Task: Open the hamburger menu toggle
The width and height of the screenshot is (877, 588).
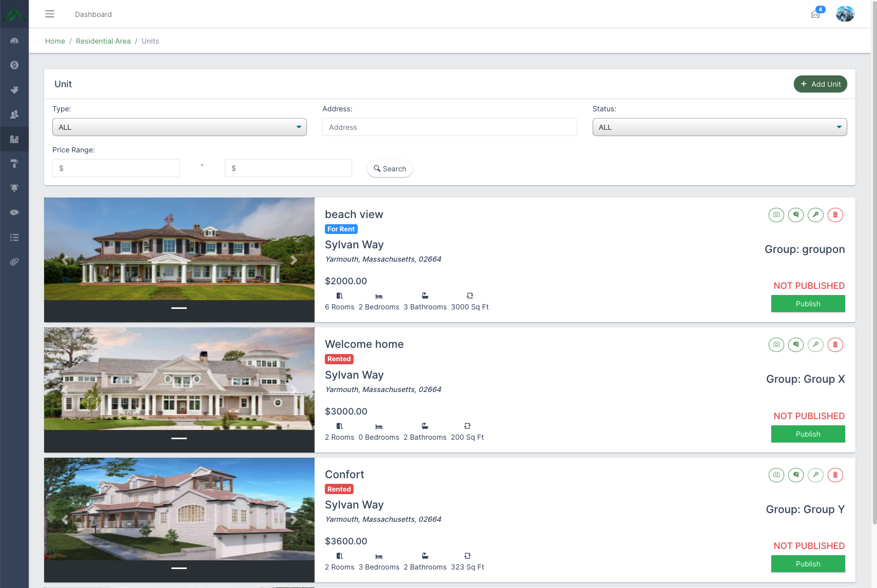Action: pos(50,14)
